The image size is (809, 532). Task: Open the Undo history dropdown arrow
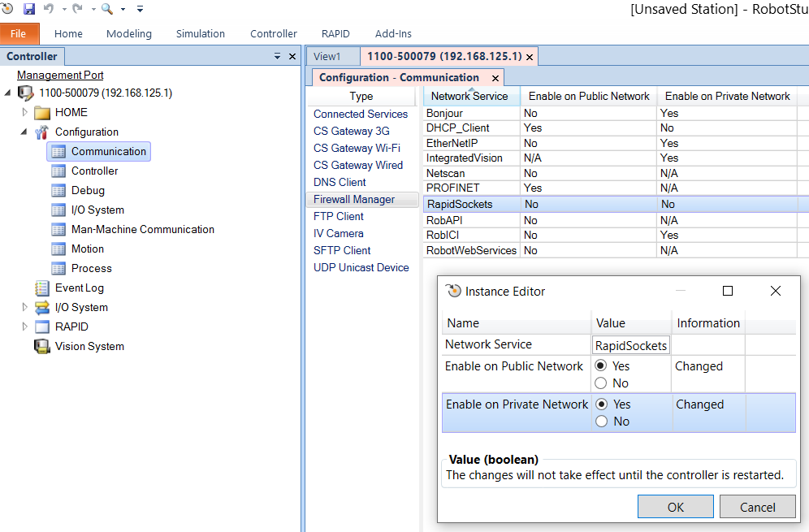[64, 9]
